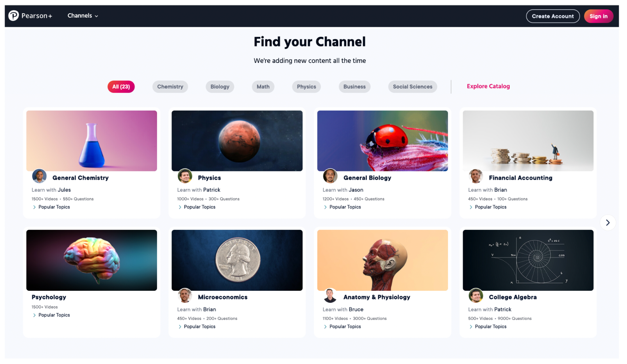Expand Popular Topics under College Algebra

(488, 327)
